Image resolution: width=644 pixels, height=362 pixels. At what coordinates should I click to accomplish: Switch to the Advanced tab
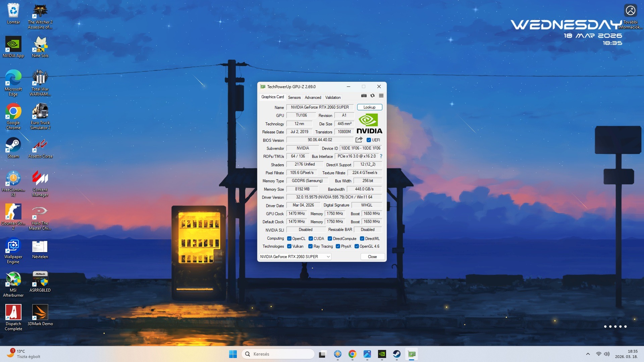313,97
